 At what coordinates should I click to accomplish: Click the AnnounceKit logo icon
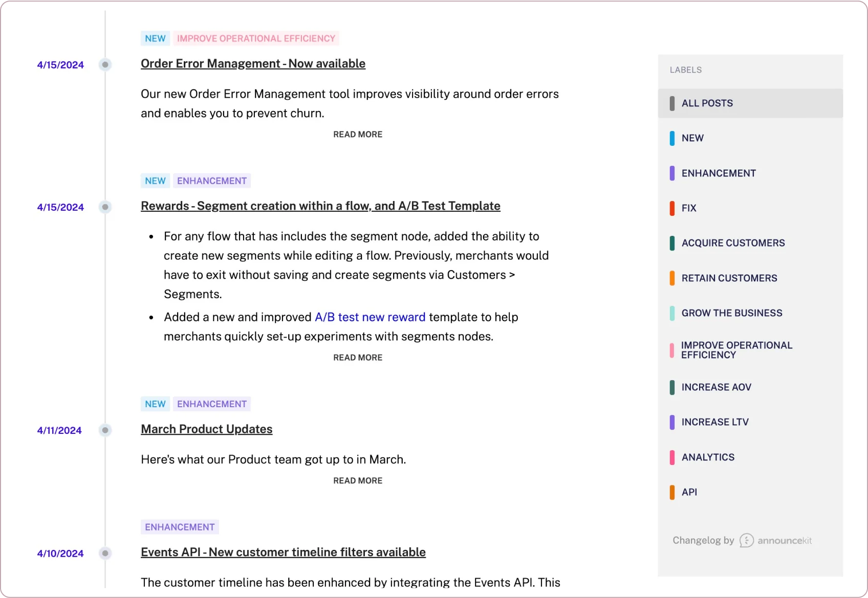(x=746, y=540)
